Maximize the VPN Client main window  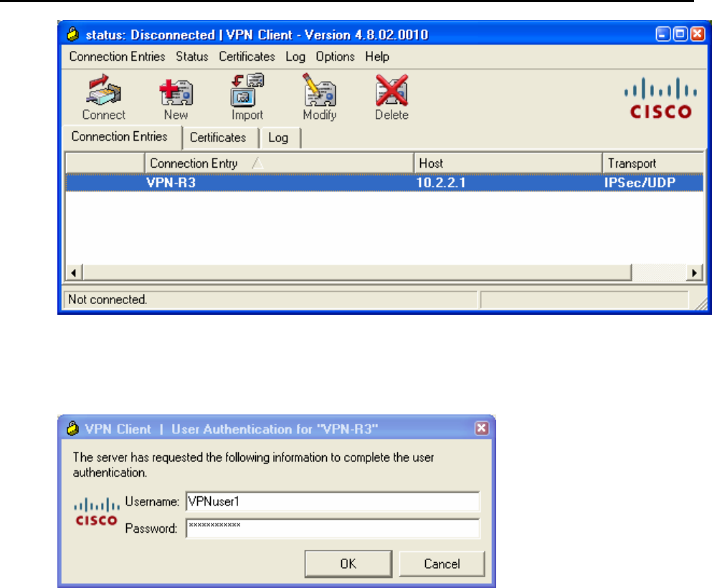click(x=680, y=34)
